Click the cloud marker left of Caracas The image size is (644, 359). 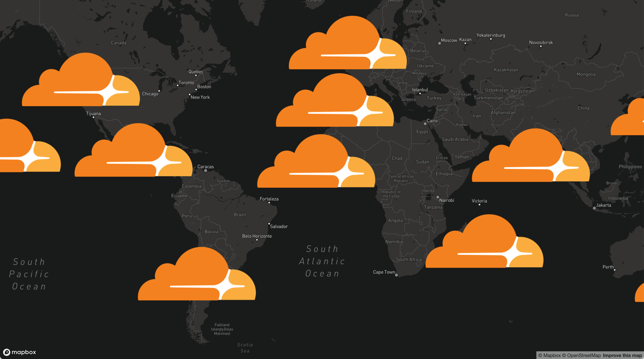133,150
